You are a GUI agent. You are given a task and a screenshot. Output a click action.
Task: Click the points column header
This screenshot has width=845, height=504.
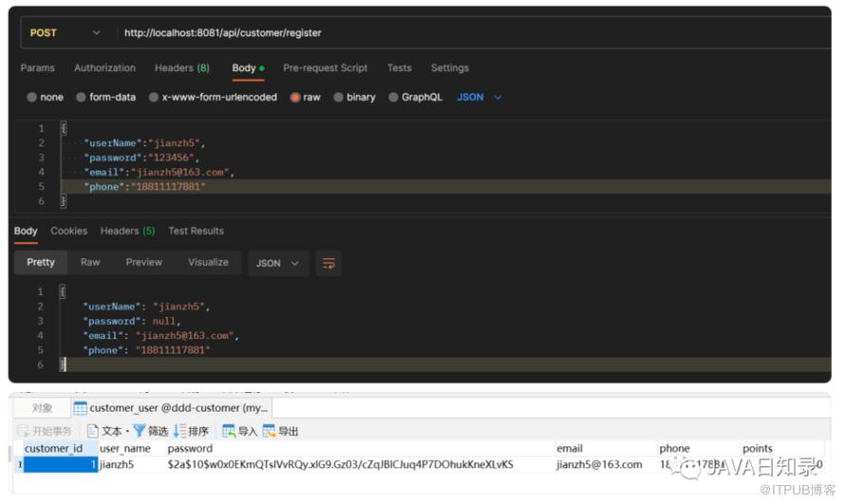[x=758, y=449]
